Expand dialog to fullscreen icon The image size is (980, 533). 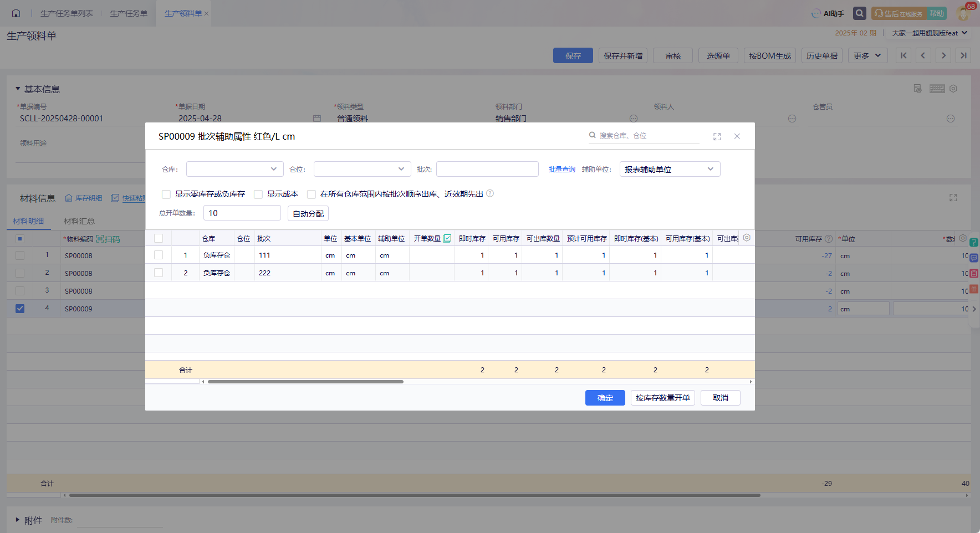(717, 136)
